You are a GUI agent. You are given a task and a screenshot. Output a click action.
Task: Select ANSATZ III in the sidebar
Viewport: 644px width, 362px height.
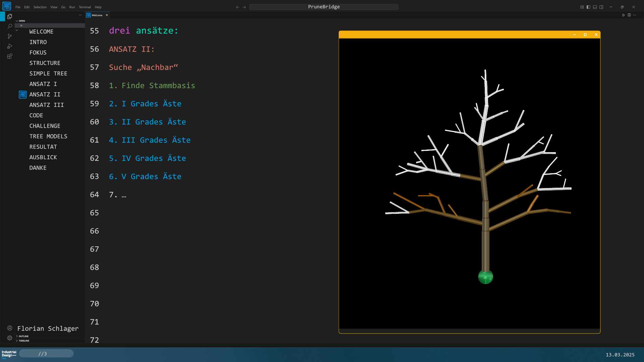click(x=46, y=105)
